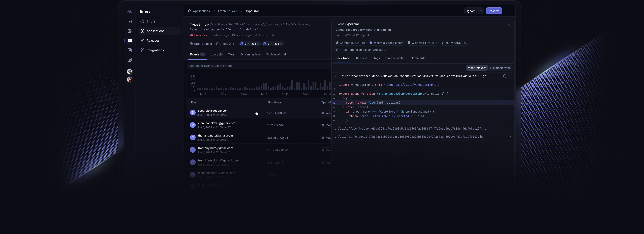Open the more options icon in event panel
The image size is (644, 234).
pos(500,25)
